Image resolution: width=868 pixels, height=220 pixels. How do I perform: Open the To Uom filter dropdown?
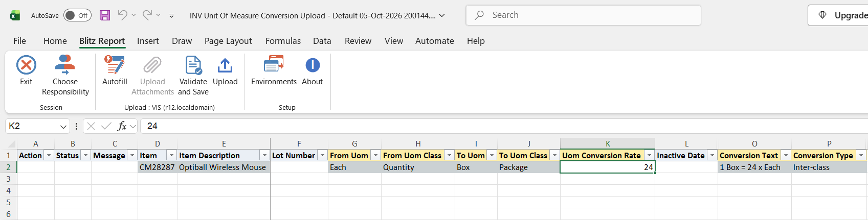click(492, 155)
